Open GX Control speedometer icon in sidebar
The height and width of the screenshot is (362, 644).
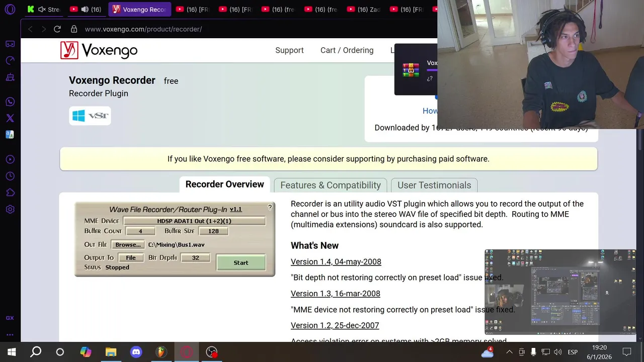click(10, 60)
